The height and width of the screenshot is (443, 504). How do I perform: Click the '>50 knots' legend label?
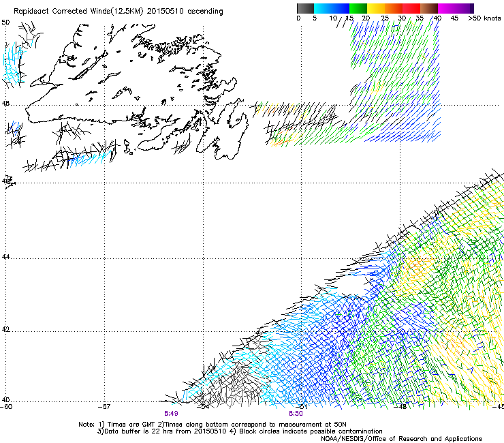click(x=484, y=18)
